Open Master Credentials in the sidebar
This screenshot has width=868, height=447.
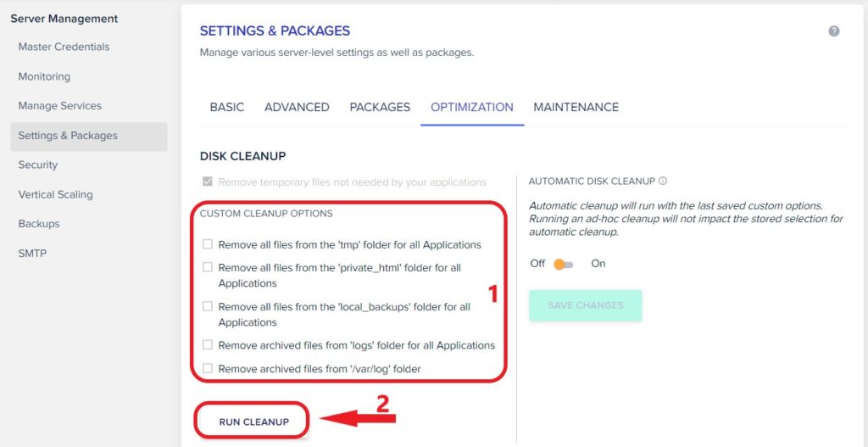pyautogui.click(x=64, y=47)
